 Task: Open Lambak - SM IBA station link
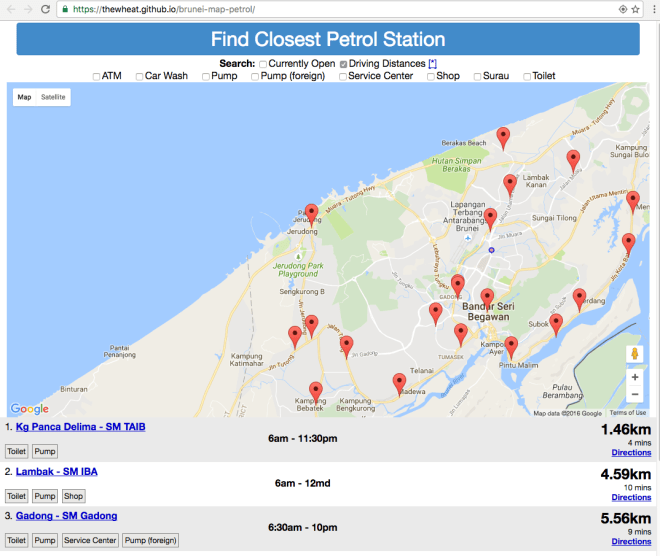56,471
